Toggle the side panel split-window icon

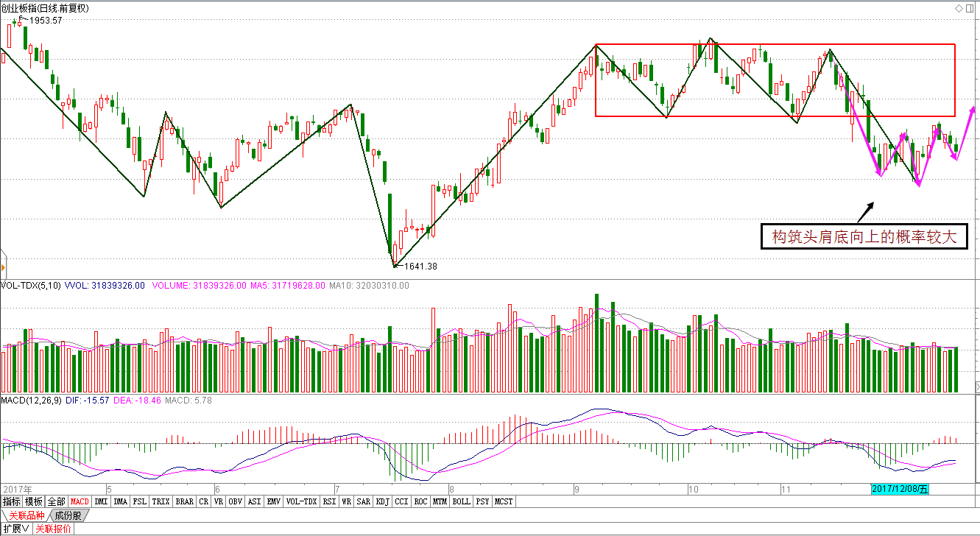[x=970, y=8]
